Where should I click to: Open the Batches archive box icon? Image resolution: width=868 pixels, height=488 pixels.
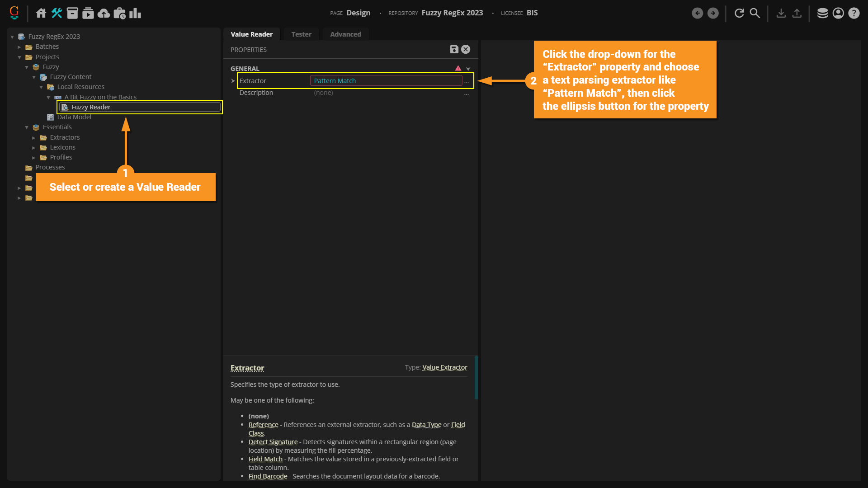(x=72, y=13)
